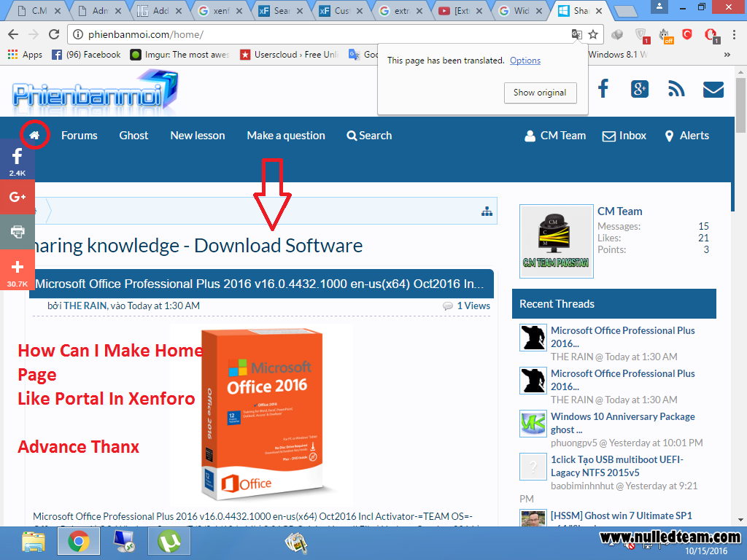Click the '1 Views' count on the thread
The width and height of the screenshot is (747, 560).
[473, 306]
